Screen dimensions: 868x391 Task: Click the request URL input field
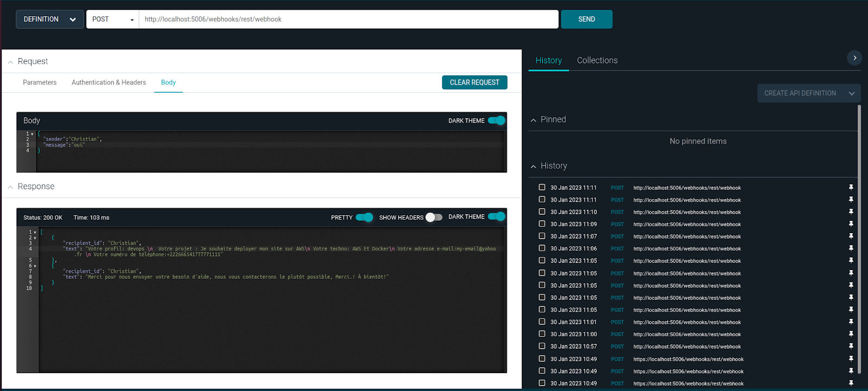[349, 19]
